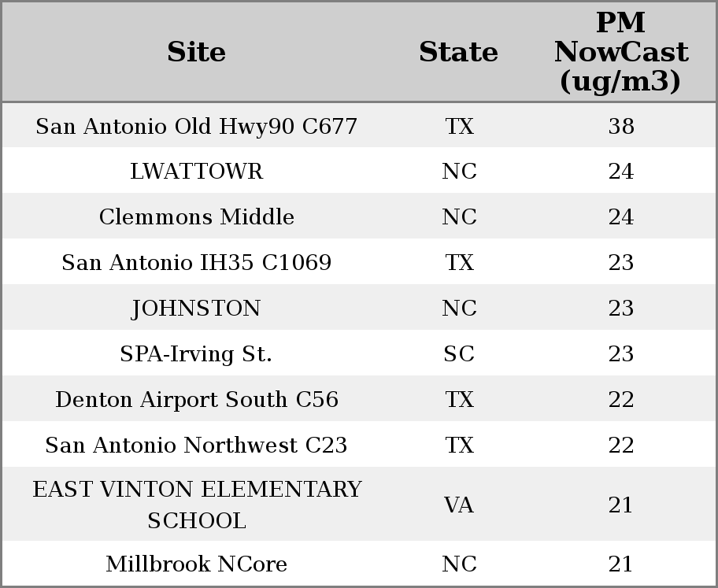The width and height of the screenshot is (718, 588).
Task: Select the LWATTOWR site name
Action: point(196,172)
